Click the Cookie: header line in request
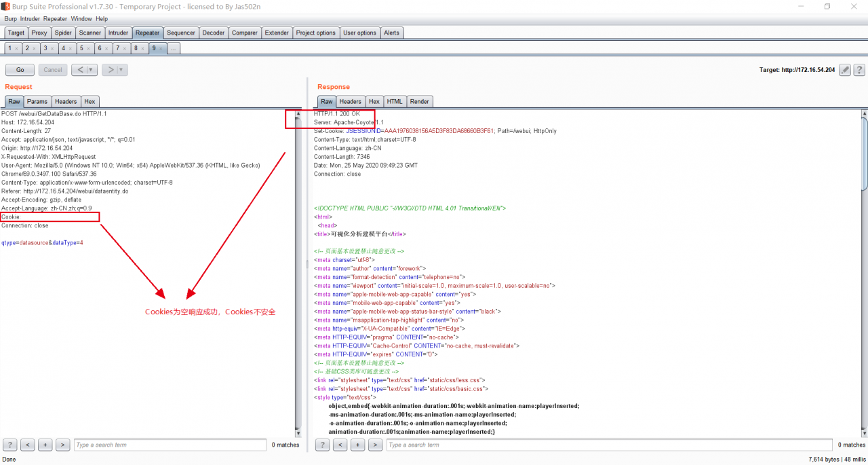The height and width of the screenshot is (465, 868). [12, 217]
